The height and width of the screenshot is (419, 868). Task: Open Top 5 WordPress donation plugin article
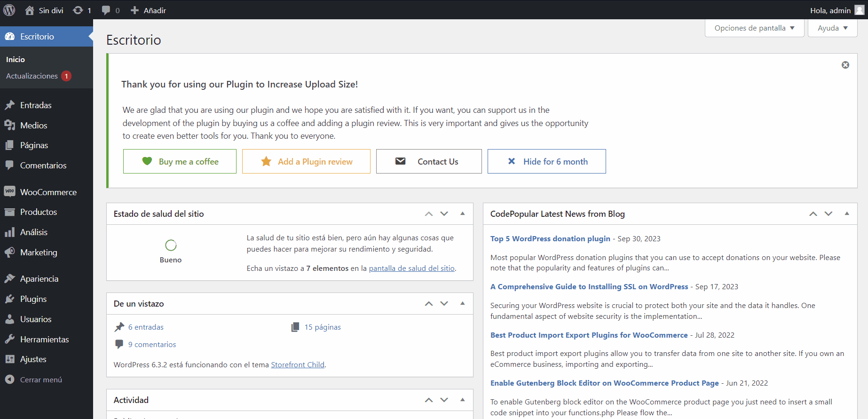[x=550, y=239]
